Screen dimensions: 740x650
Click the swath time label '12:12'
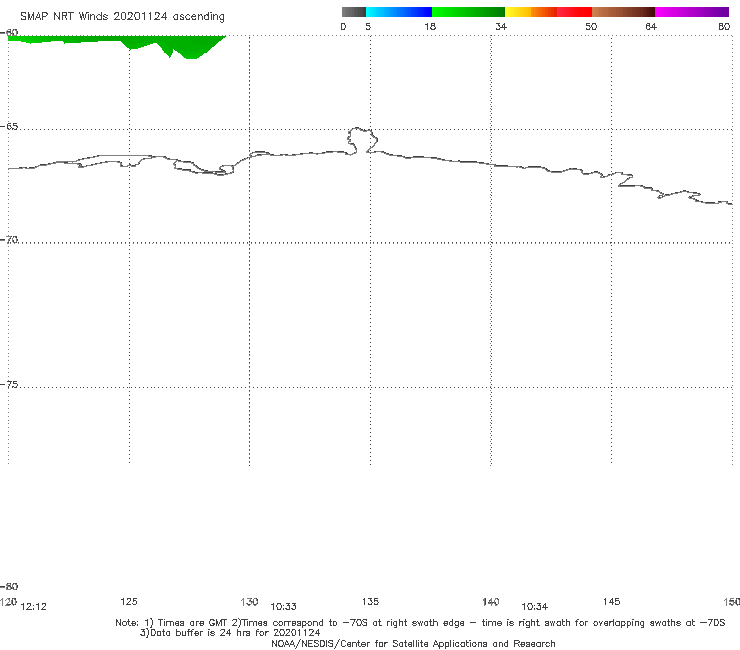coord(34,607)
